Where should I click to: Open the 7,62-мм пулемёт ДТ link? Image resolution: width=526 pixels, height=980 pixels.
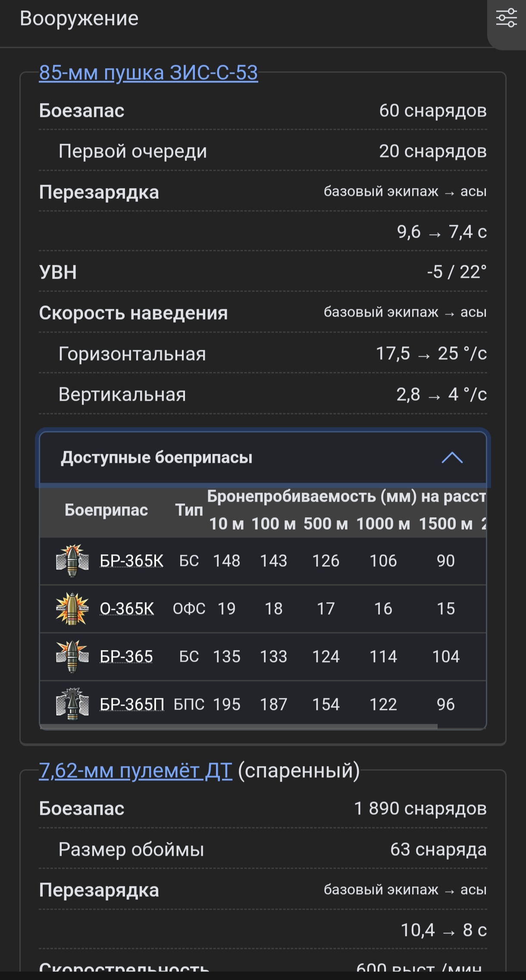135,770
